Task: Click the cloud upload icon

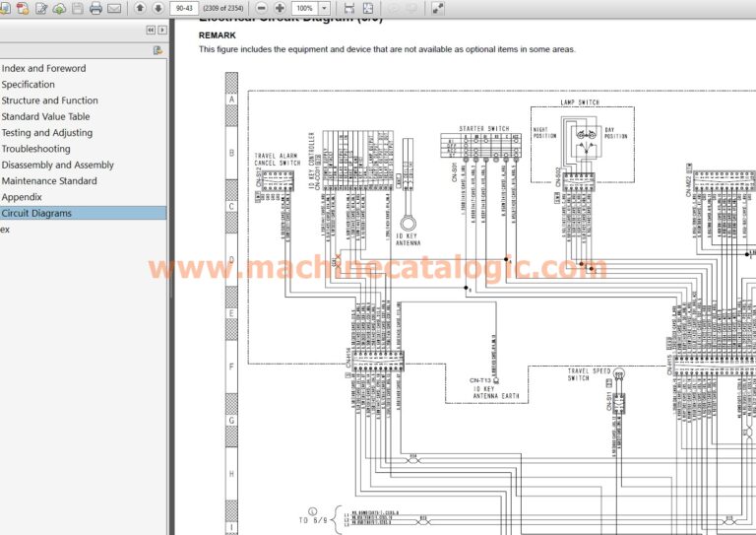Action: point(59,8)
